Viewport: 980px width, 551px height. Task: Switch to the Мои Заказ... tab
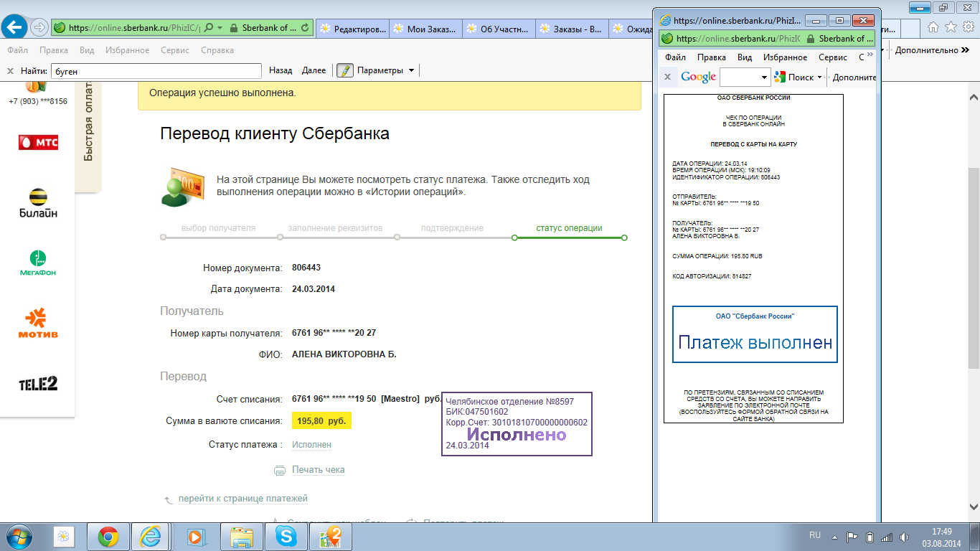point(426,29)
